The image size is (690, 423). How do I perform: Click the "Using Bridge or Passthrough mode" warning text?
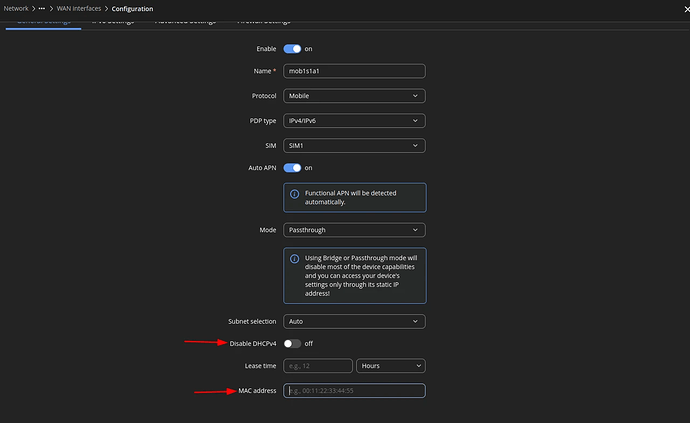361,276
